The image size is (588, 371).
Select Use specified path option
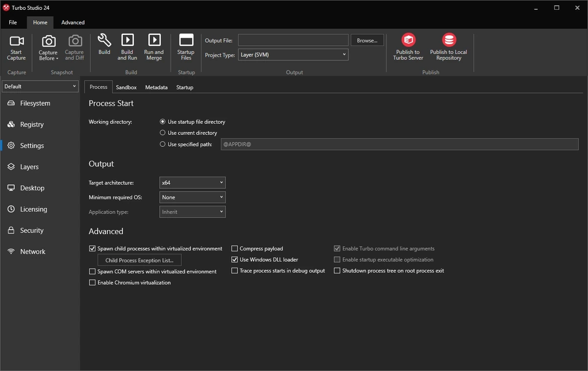163,144
